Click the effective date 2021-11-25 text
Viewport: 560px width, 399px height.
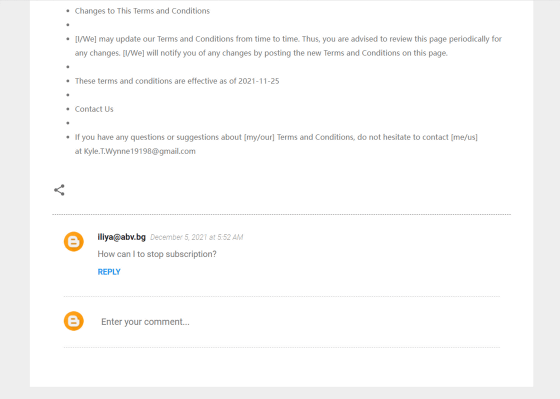tap(259, 81)
